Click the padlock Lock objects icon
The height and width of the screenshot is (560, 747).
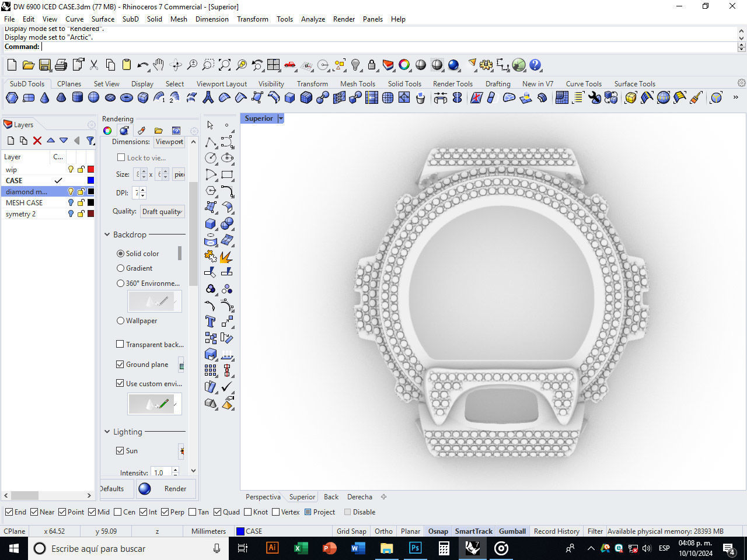point(372,65)
